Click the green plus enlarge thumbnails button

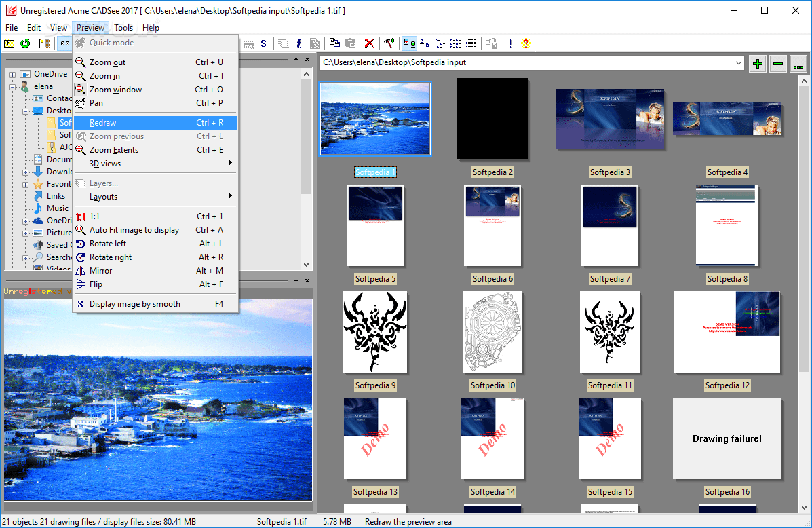[x=758, y=64]
